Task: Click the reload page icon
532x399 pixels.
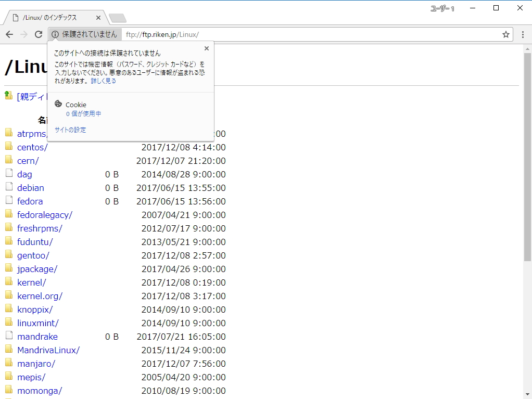Action: pos(38,34)
